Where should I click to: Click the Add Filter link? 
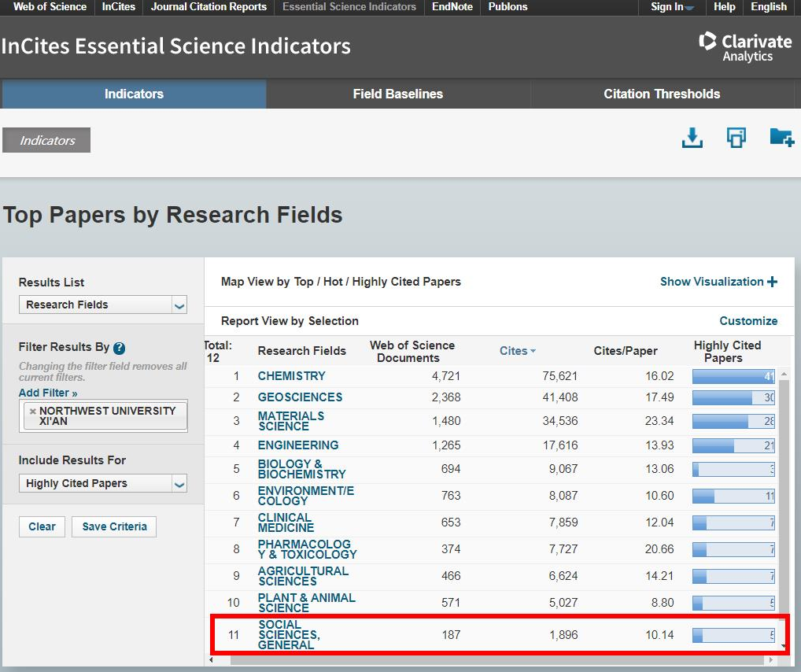pos(48,393)
